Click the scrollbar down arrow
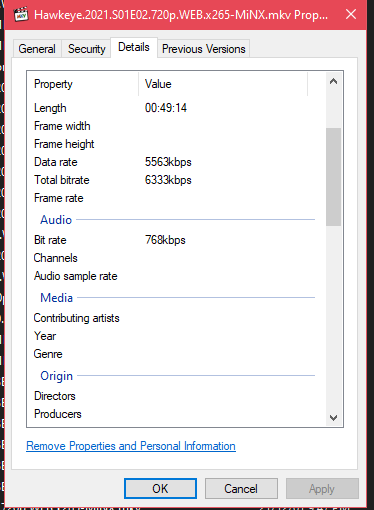 [333, 418]
